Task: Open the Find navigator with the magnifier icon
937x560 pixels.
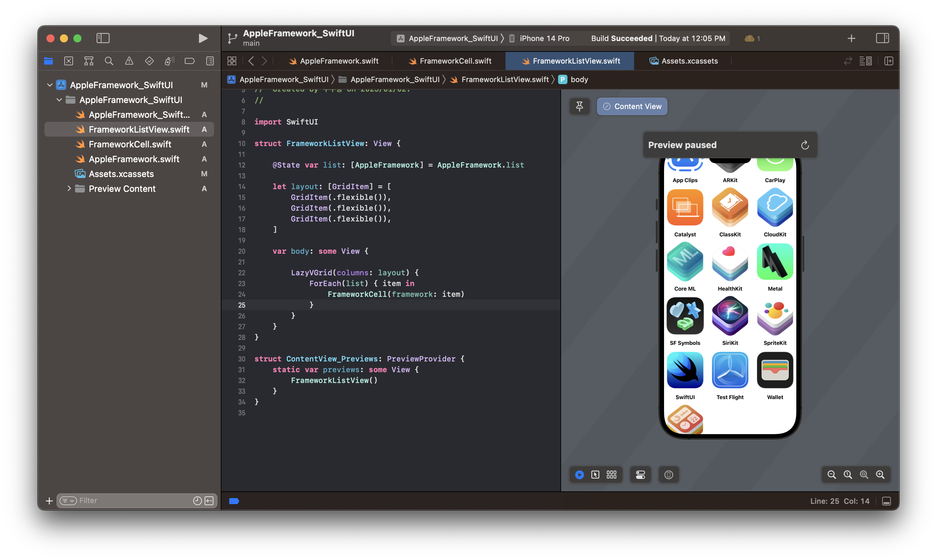Action: (109, 61)
